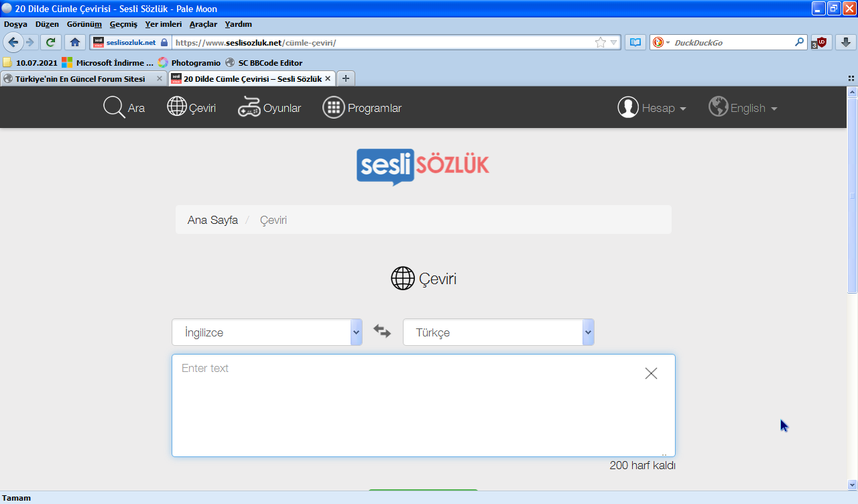The width and height of the screenshot is (858, 504).
Task: Click the padlock site security icon
Action: click(164, 42)
